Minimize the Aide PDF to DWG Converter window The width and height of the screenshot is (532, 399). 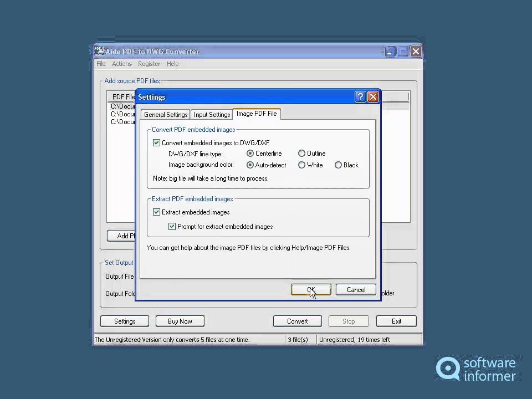[390, 52]
